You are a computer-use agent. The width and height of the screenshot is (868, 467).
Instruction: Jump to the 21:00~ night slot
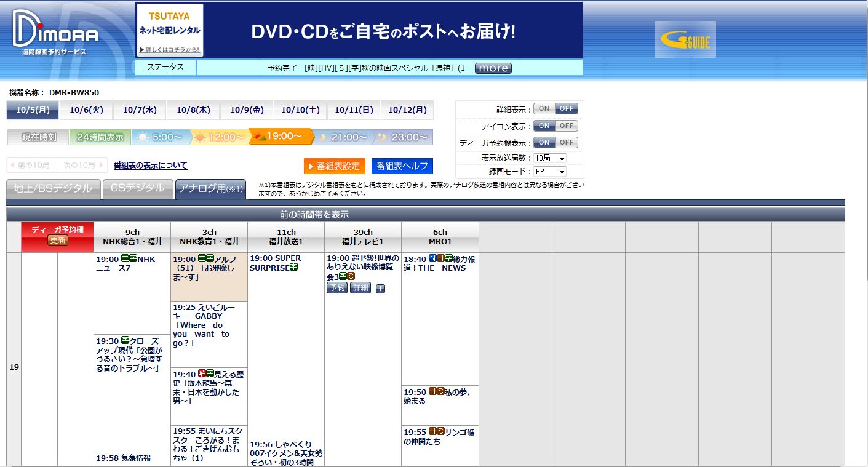(343, 137)
